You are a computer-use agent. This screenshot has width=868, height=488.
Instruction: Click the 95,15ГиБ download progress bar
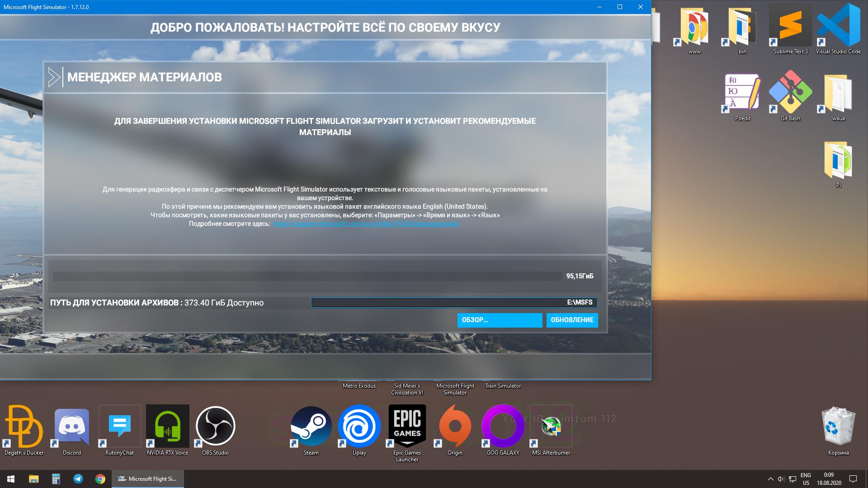click(x=307, y=276)
